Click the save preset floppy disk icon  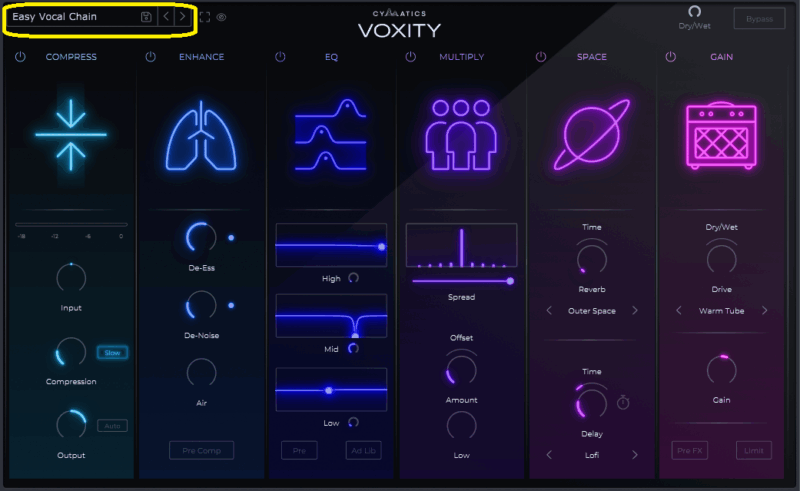(x=146, y=17)
